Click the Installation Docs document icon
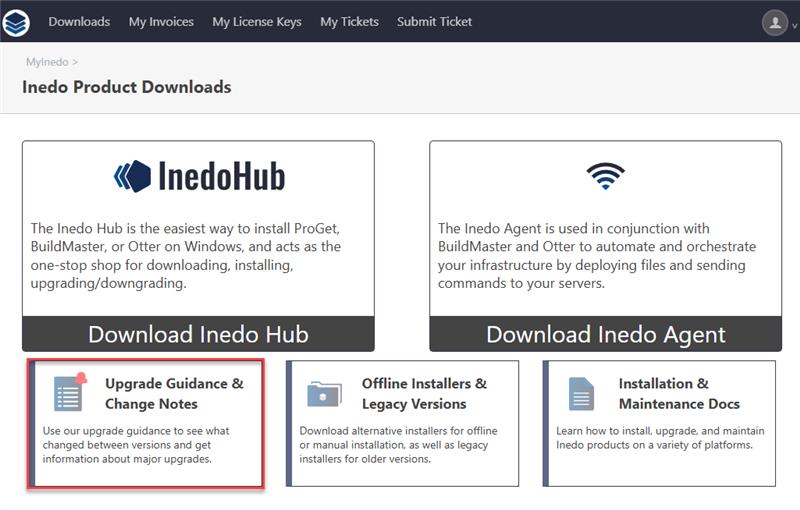The image size is (800, 510). [x=581, y=394]
